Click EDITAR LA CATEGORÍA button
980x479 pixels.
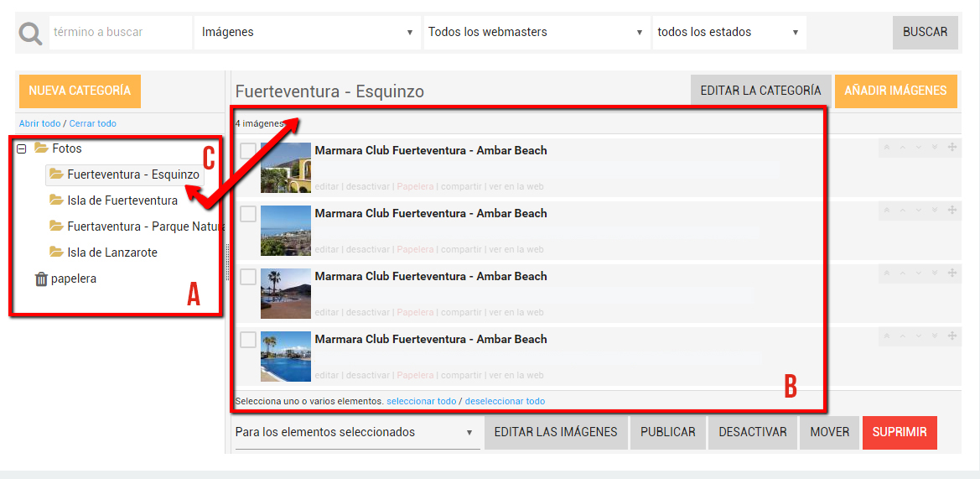760,91
